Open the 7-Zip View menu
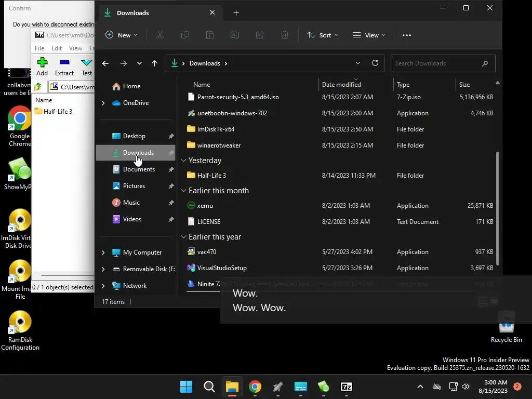Viewport: 532px width, 399px height. point(75,48)
